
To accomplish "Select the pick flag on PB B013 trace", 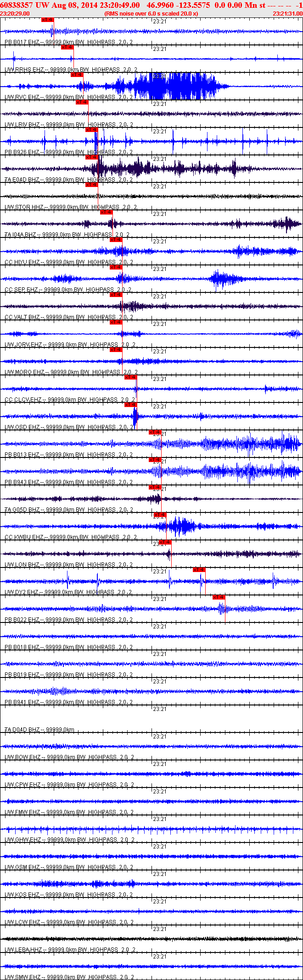I will coord(155,432).
